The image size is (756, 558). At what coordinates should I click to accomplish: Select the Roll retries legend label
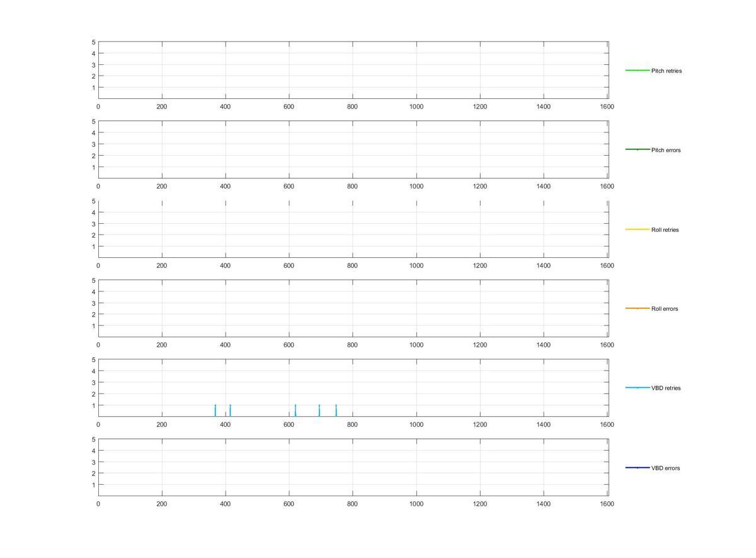tap(665, 230)
